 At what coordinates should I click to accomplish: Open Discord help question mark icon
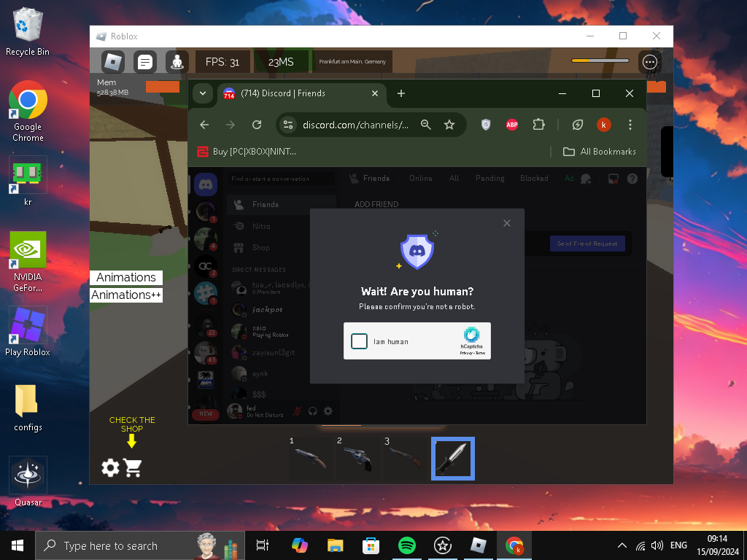[632, 179]
